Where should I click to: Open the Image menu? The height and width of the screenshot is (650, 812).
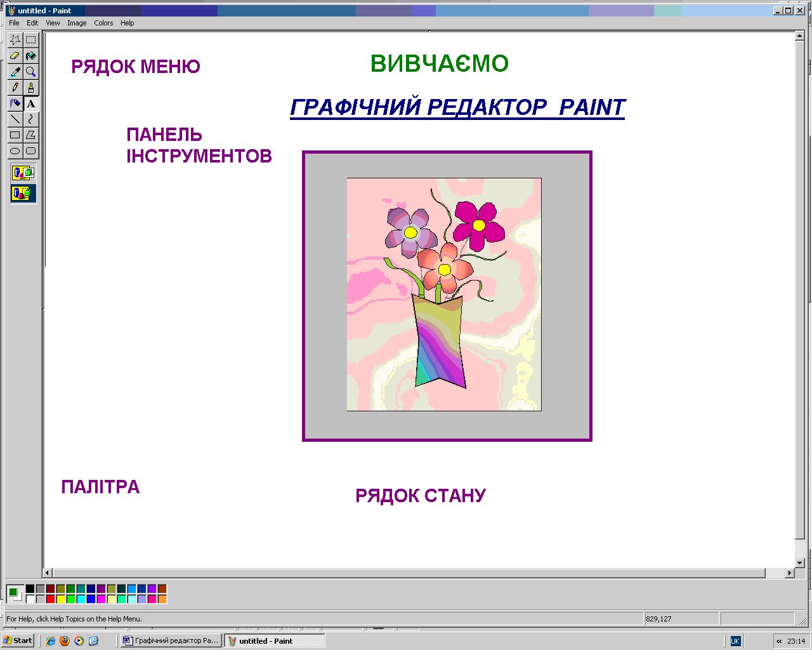point(77,23)
